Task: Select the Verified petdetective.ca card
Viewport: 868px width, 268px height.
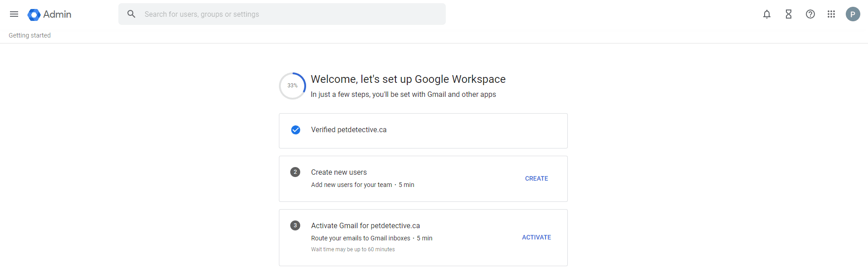Action: [423, 130]
